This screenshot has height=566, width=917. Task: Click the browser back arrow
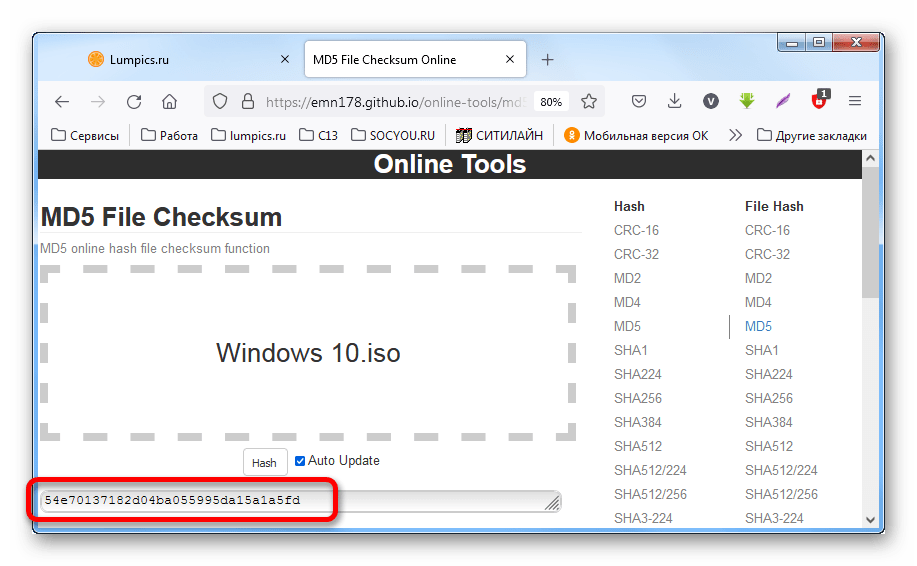62,101
